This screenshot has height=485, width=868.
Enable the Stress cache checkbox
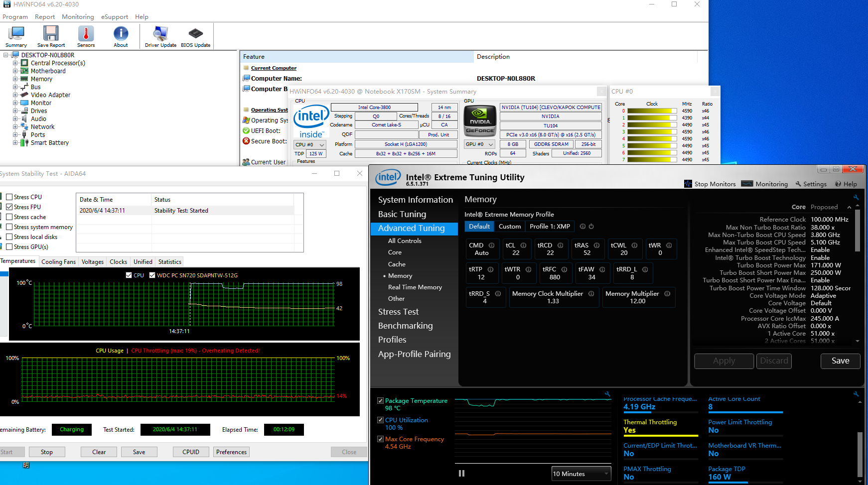click(9, 217)
